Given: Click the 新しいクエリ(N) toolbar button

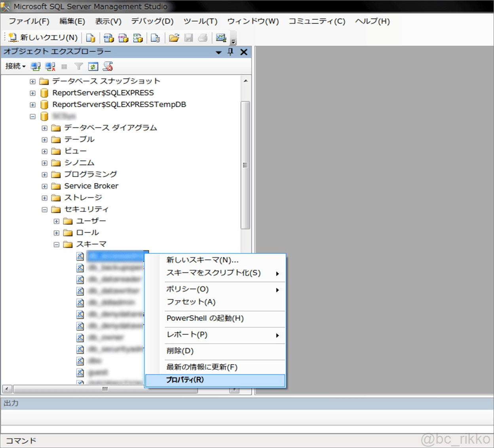Looking at the screenshot, I should click(x=43, y=38).
